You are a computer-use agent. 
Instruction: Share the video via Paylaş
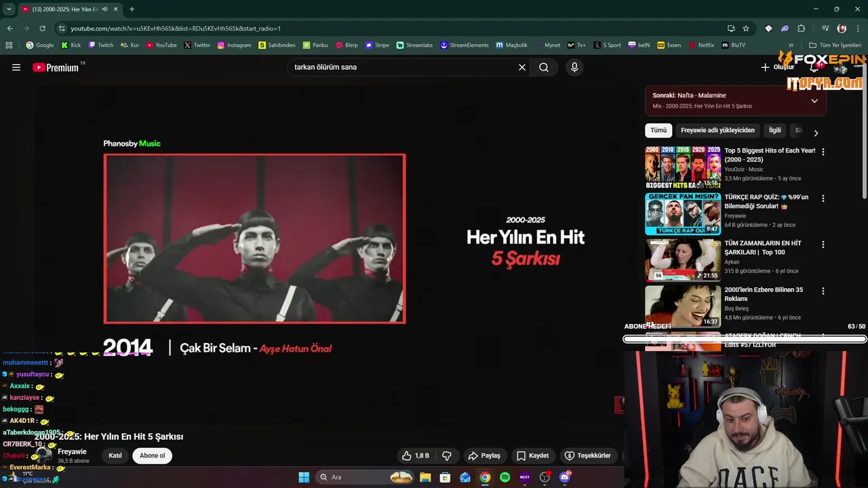pos(484,455)
